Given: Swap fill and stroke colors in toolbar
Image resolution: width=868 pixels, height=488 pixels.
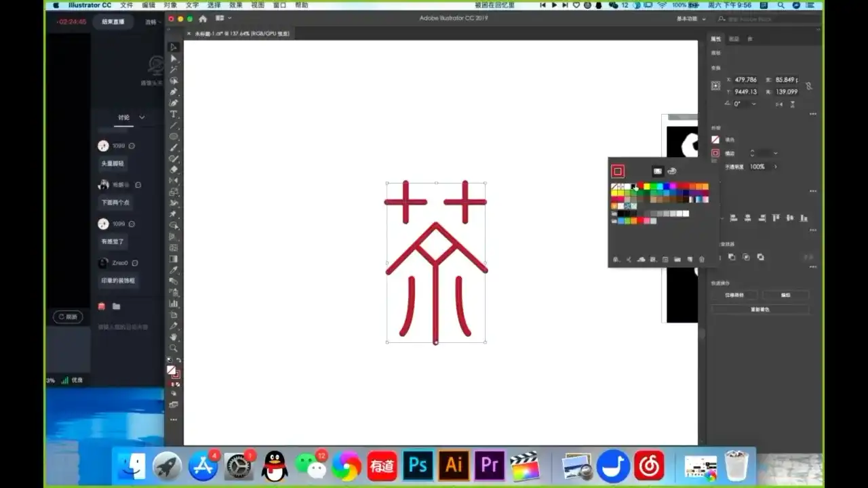Looking at the screenshot, I should pyautogui.click(x=180, y=361).
